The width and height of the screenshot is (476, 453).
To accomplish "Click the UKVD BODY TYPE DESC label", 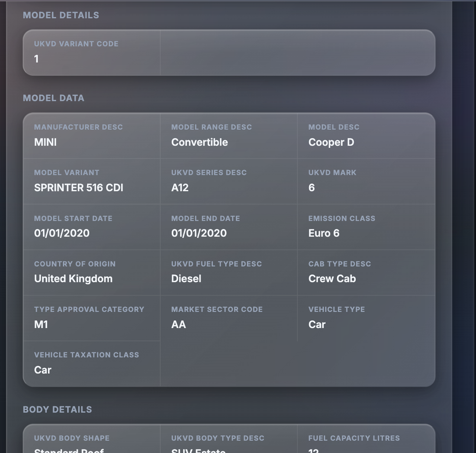I will 218,438.
